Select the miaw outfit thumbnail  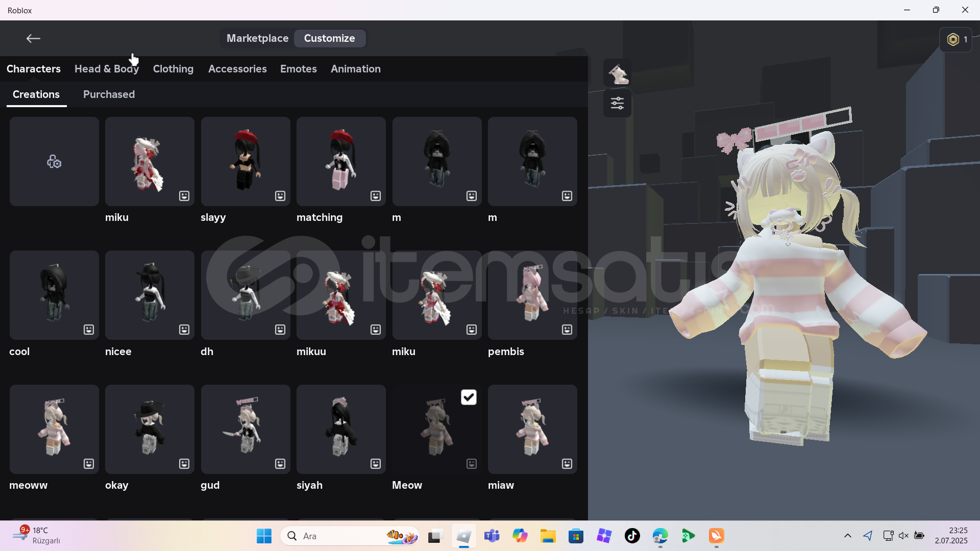[532, 430]
